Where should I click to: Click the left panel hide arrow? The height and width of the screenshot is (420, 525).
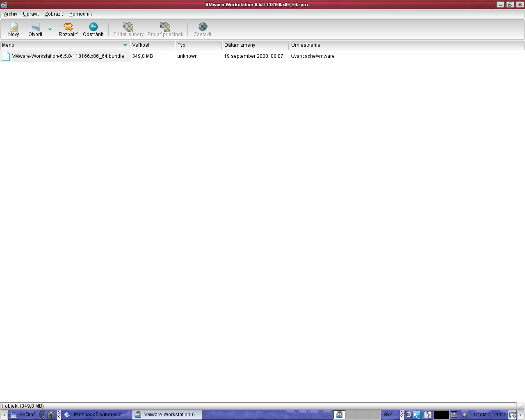tap(4, 415)
